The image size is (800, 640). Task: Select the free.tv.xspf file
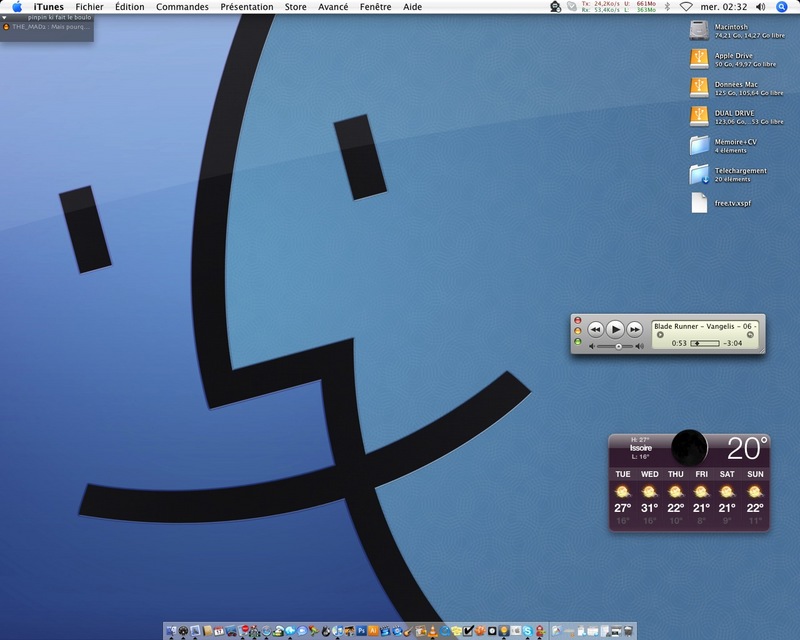click(x=699, y=203)
